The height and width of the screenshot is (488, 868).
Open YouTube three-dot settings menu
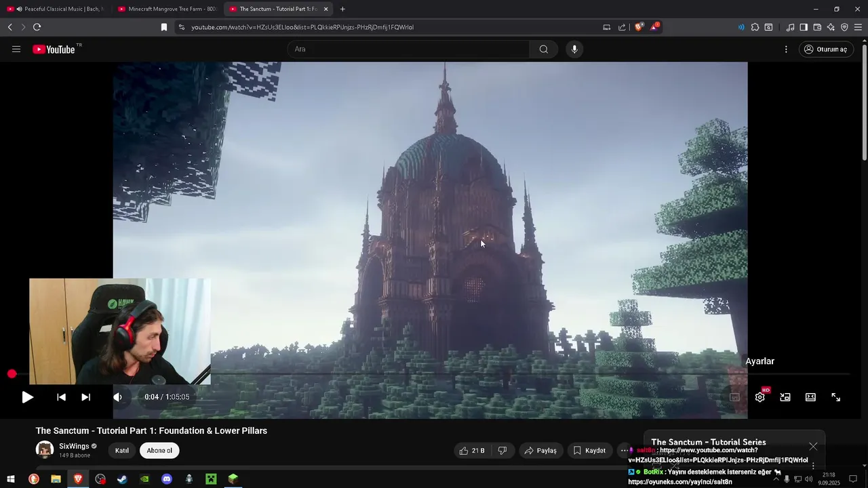click(x=786, y=49)
